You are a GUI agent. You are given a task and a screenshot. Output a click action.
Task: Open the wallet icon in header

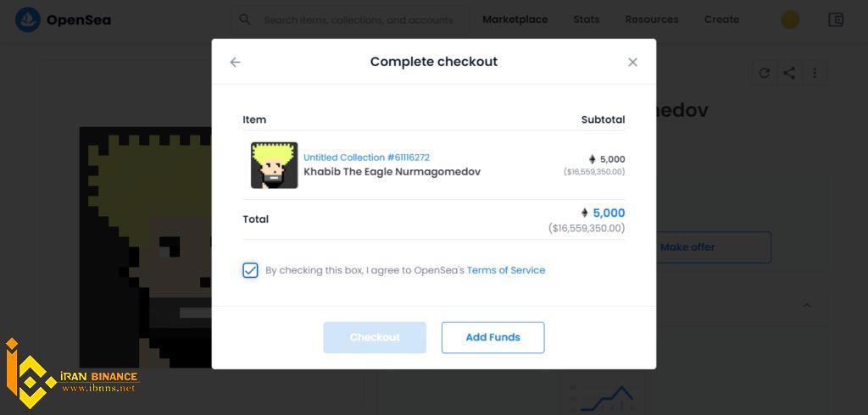tap(835, 20)
